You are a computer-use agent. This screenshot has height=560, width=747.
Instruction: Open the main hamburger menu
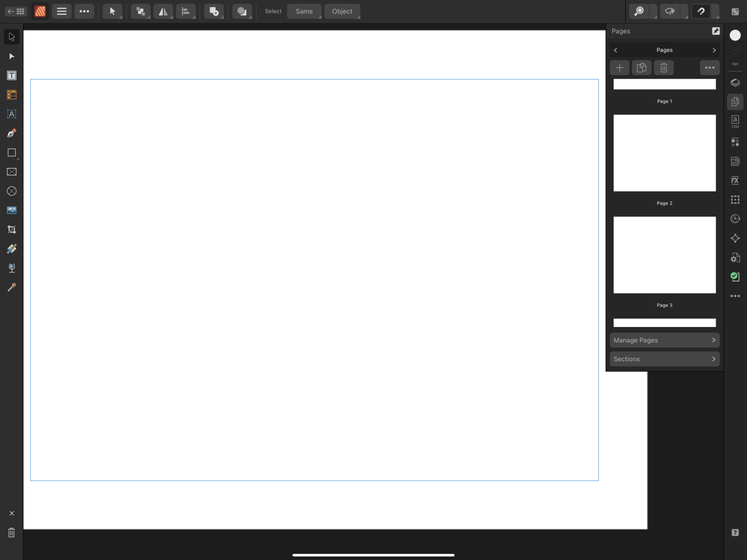click(61, 11)
